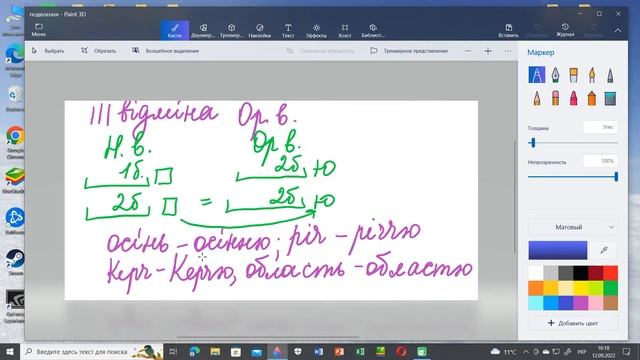Viewport: 640px width, 360px height.
Task: Select the Pencil tool
Action: [x=537, y=98]
